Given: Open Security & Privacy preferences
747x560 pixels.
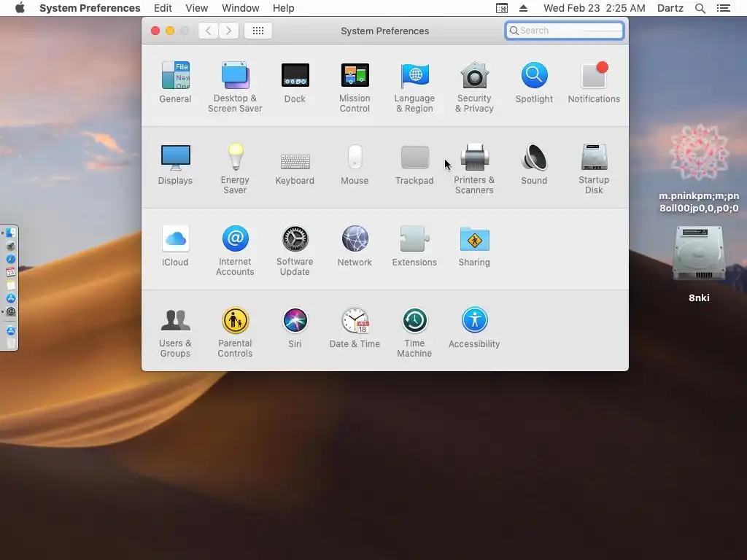Looking at the screenshot, I should 474,87.
